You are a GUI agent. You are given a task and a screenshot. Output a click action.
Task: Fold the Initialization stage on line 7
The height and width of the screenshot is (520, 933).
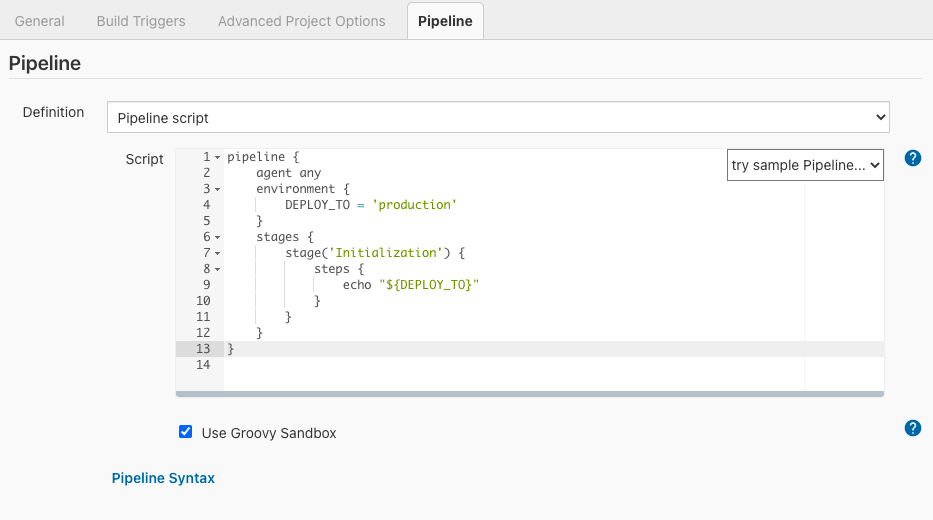217,253
